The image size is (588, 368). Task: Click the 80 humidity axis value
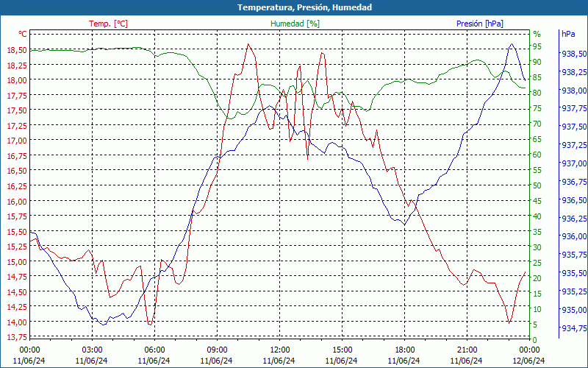point(537,93)
